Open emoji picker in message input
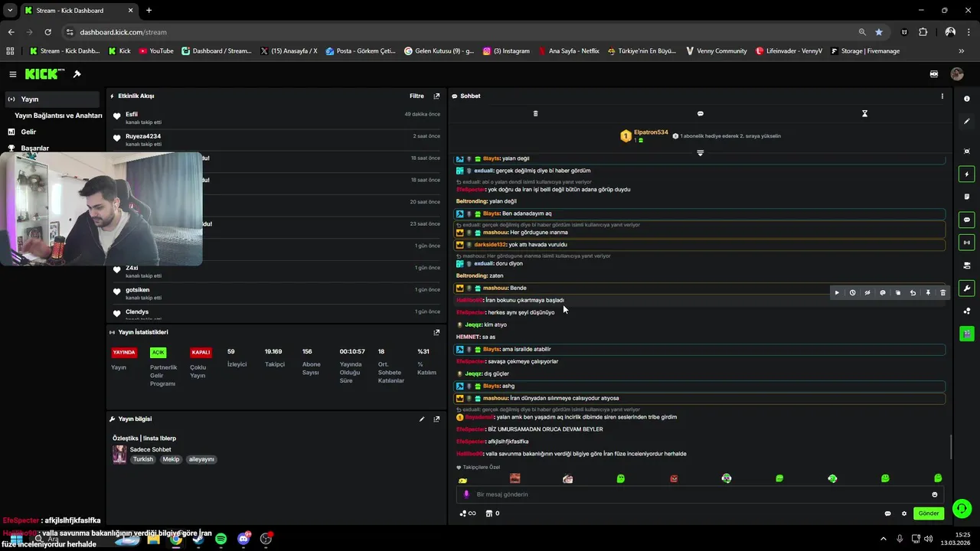 point(934,494)
